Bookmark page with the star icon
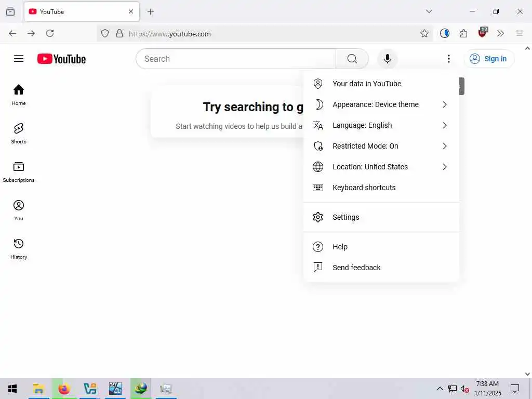Viewport: 532px width, 399px height. [x=424, y=33]
